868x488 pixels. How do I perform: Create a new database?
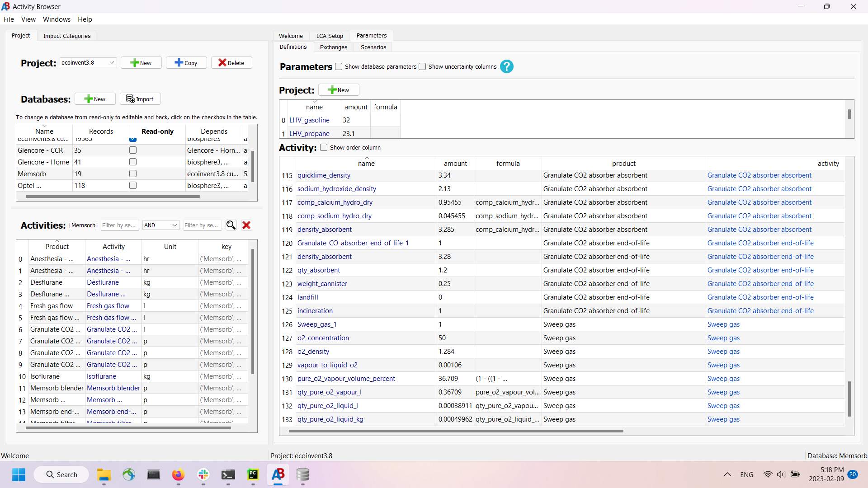[94, 99]
